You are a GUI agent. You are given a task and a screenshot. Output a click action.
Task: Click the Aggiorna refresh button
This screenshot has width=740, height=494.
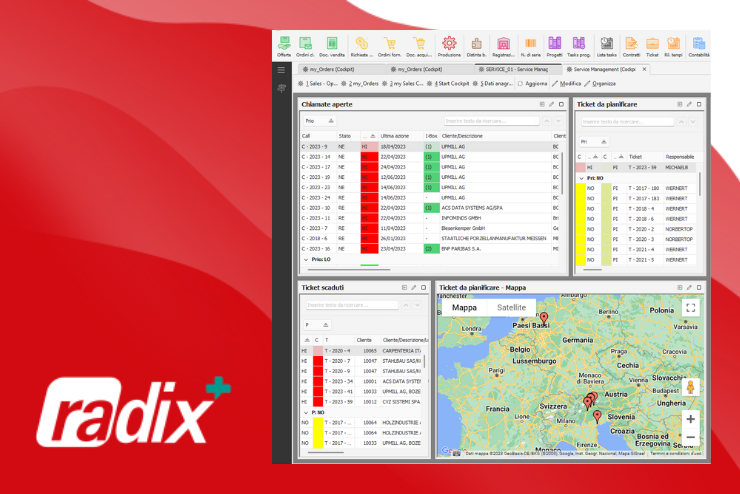[532, 84]
